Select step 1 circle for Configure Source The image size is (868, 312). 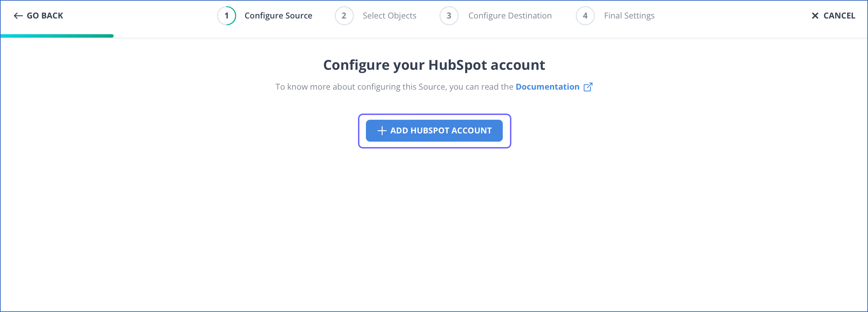point(227,16)
